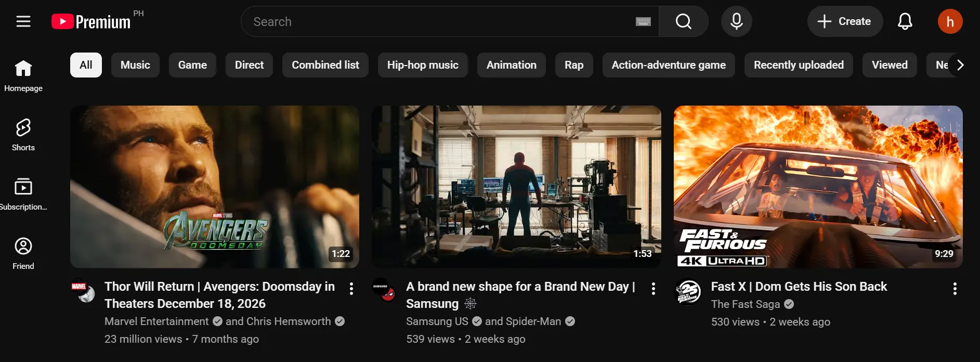980x362 pixels.
Task: Open options menu for Samsung Brand New Day video
Action: [654, 289]
